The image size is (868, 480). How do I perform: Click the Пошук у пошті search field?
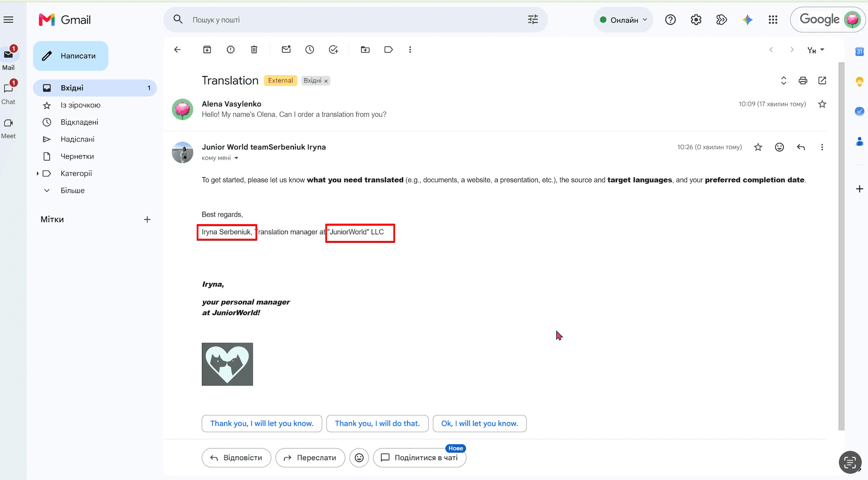356,20
